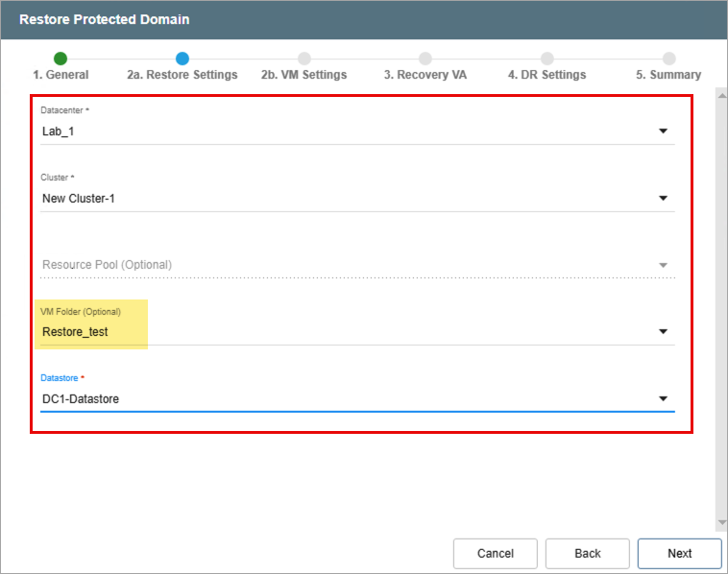Screen dimensions: 728x574
Task: Click the scrollbar down arrow
Action: pos(721,523)
